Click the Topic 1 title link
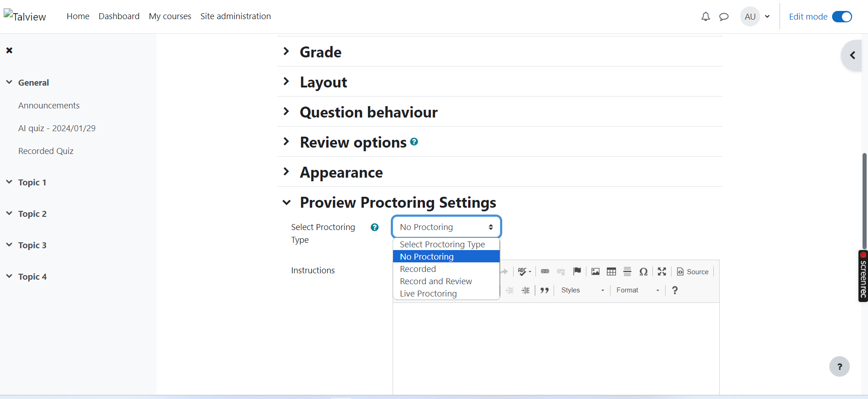This screenshot has width=868, height=399. click(x=32, y=182)
